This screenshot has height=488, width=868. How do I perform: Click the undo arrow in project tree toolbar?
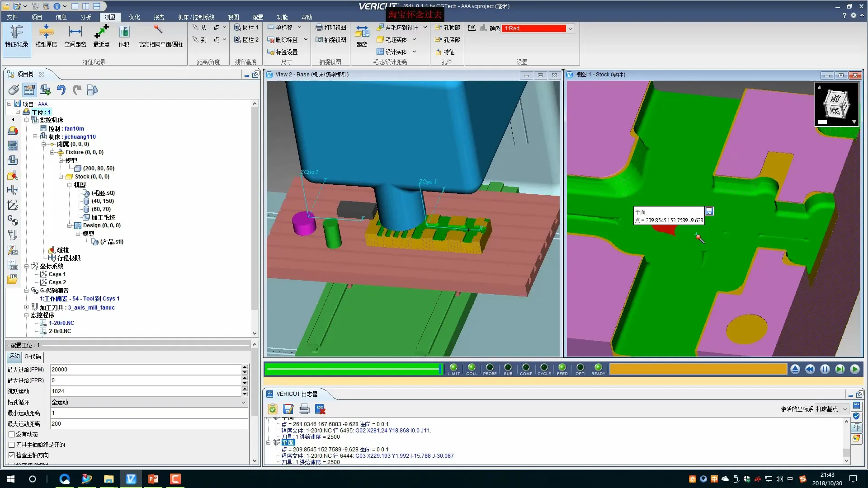coord(61,90)
